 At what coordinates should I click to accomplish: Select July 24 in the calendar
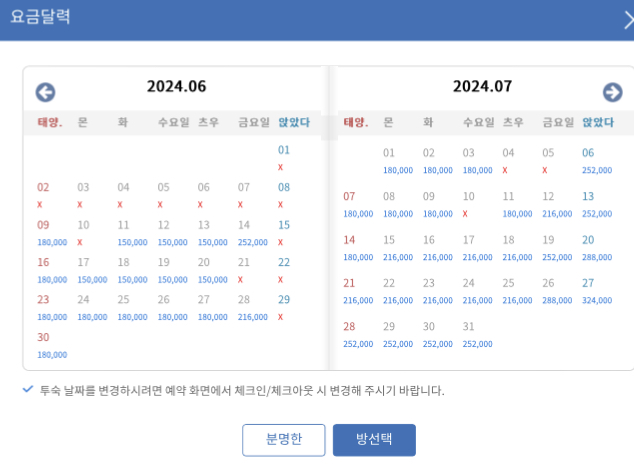coord(478,291)
